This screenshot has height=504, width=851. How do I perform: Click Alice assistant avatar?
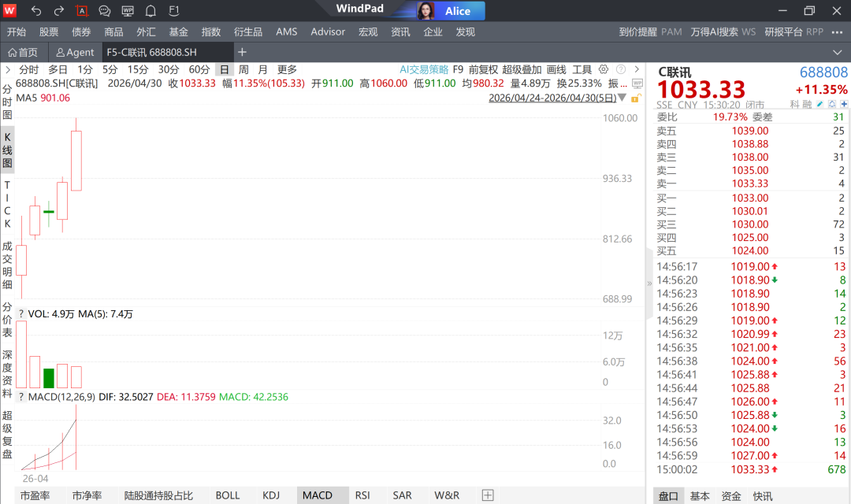pos(425,10)
